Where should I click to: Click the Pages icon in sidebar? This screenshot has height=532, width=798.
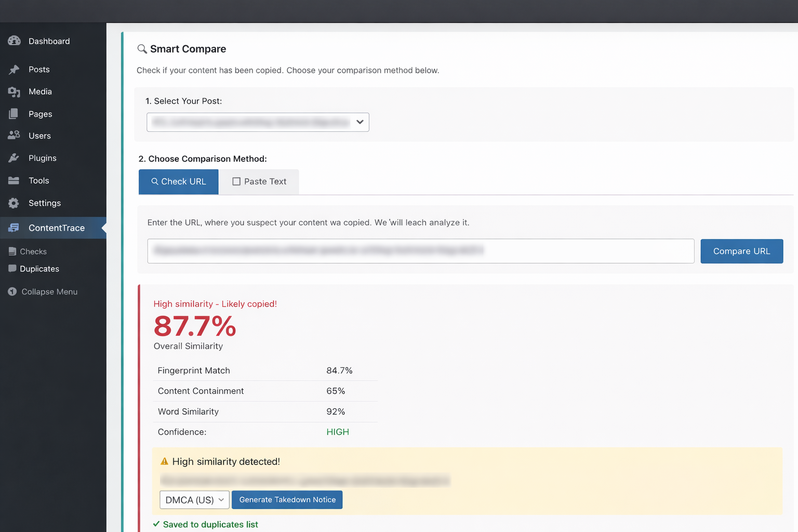coord(14,114)
